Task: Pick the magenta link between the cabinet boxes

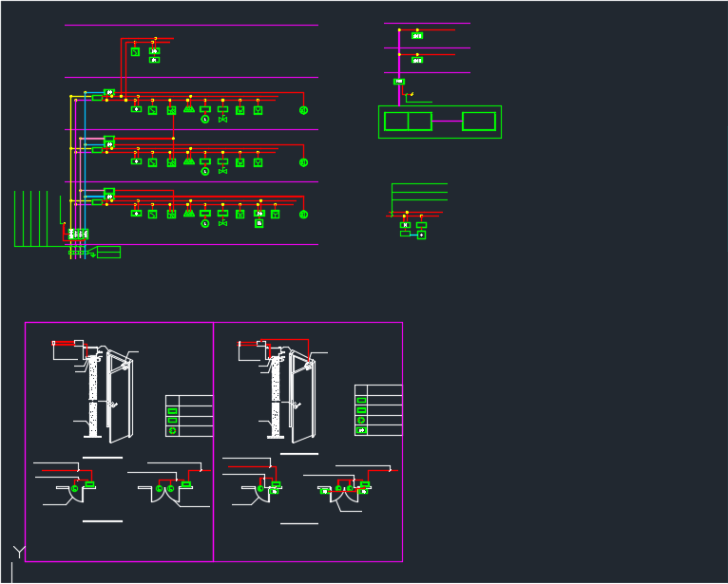Action: 447,122
